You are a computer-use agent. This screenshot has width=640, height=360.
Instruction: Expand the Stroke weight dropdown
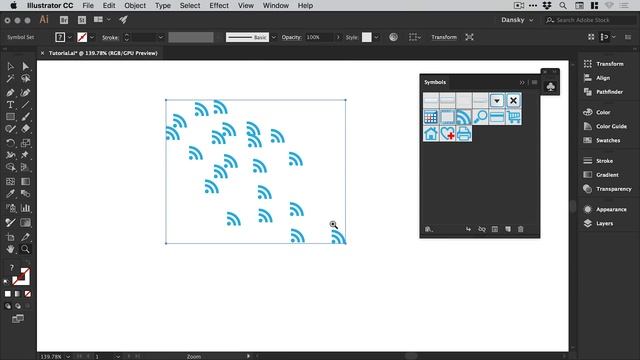point(160,37)
